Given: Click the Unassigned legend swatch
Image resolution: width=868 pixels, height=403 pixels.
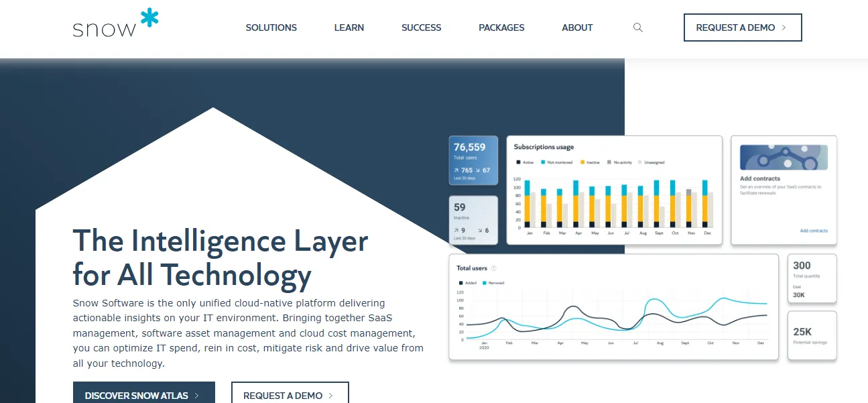Looking at the screenshot, I should coord(639,162).
